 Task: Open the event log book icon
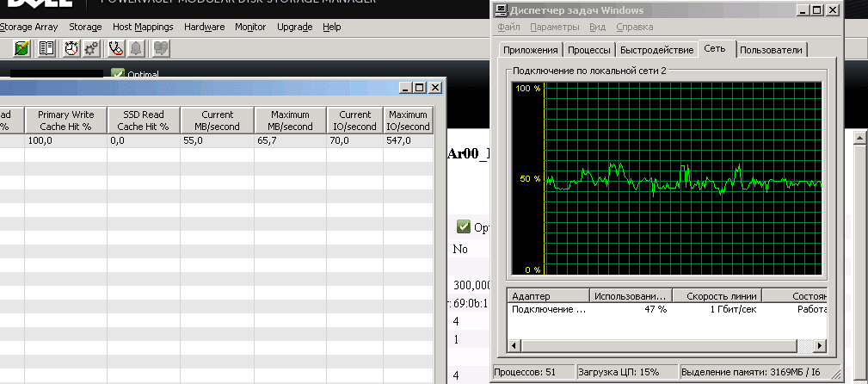click(46, 48)
